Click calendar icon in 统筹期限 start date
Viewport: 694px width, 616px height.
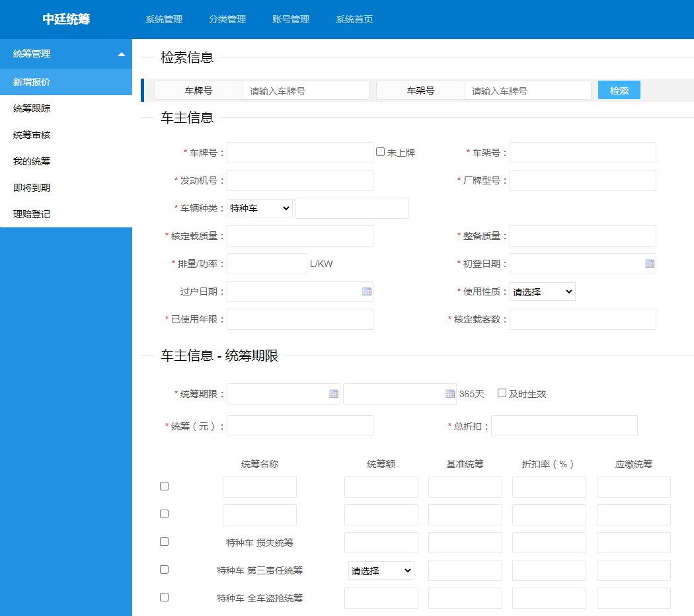pos(334,394)
